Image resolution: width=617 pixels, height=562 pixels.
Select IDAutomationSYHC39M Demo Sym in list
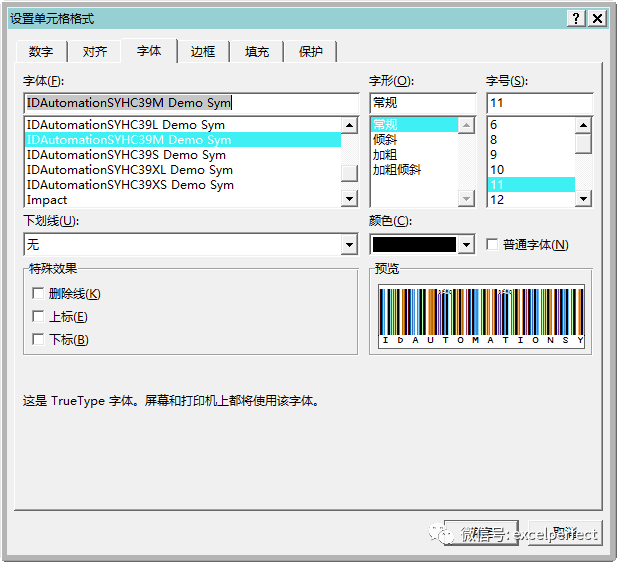pos(183,140)
